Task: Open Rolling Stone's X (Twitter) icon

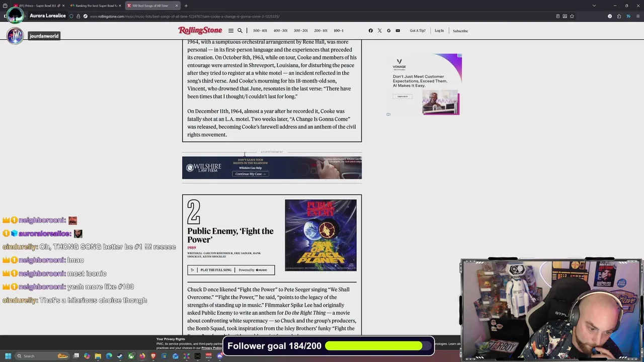Action: point(379,31)
